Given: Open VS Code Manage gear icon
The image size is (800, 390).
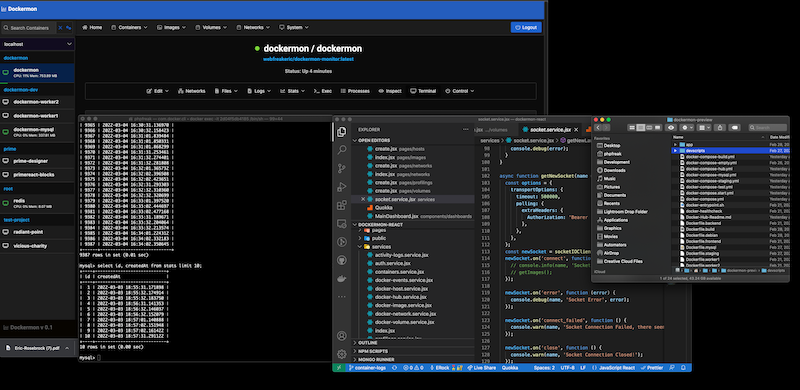Looking at the screenshot, I should pos(342,354).
